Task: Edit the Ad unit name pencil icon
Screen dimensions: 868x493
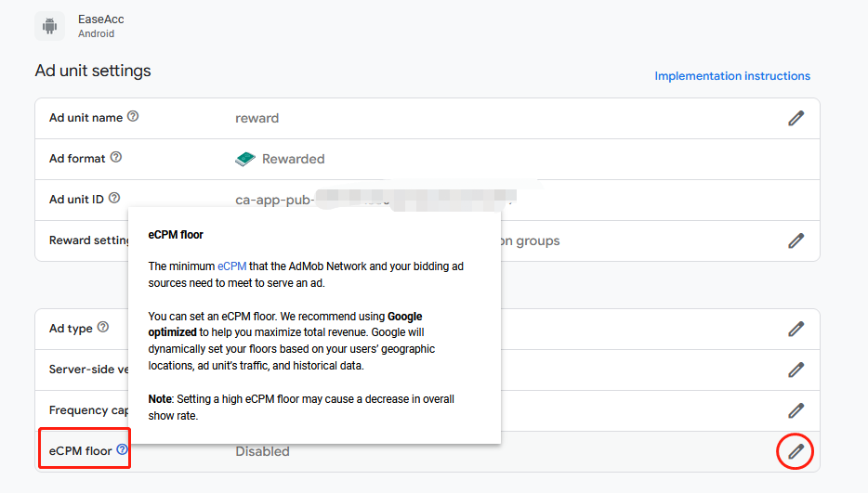Action: (796, 118)
